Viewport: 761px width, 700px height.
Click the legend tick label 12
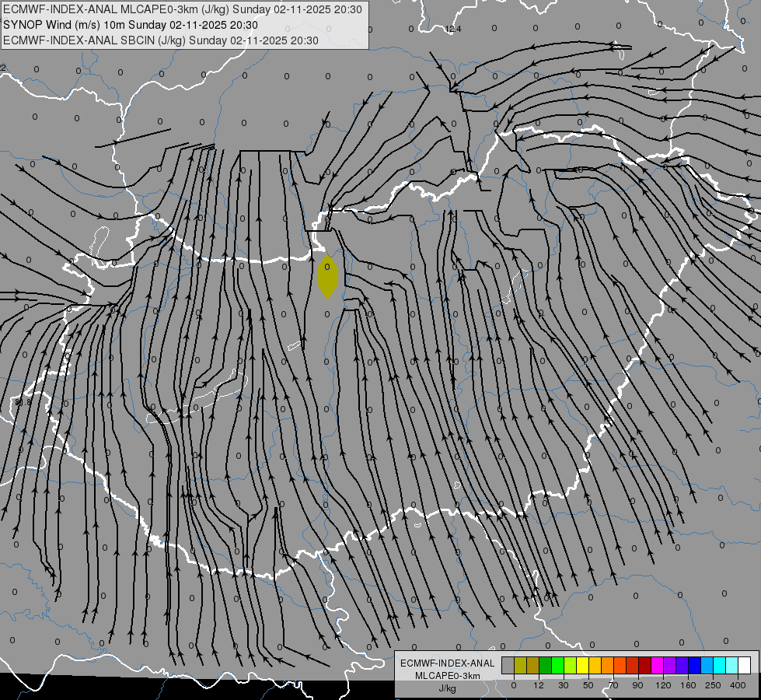539,685
